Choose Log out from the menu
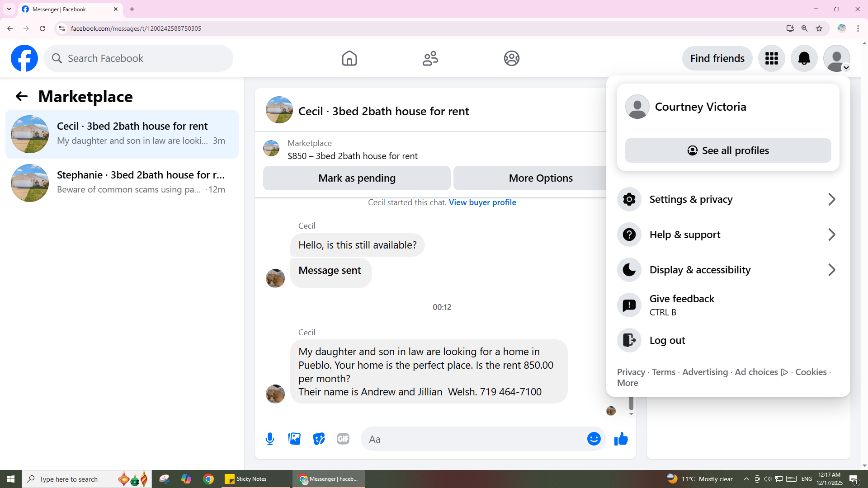The height and width of the screenshot is (488, 868). click(728, 340)
